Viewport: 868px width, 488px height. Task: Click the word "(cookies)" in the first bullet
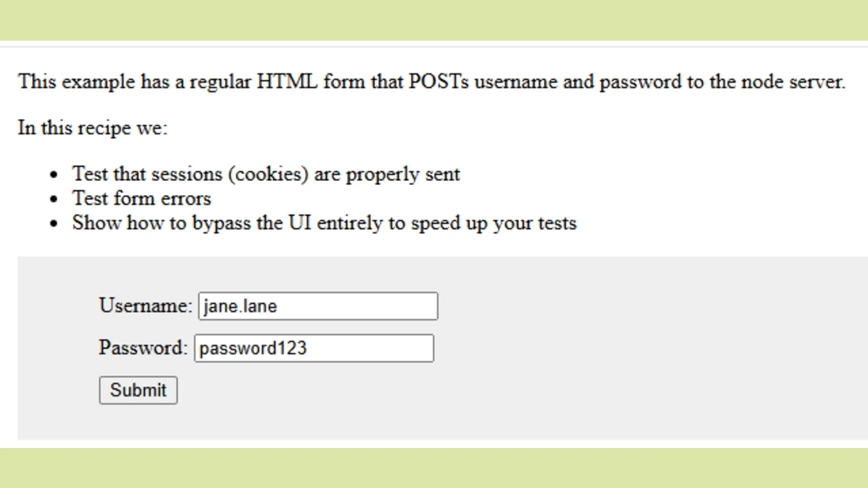click(269, 174)
